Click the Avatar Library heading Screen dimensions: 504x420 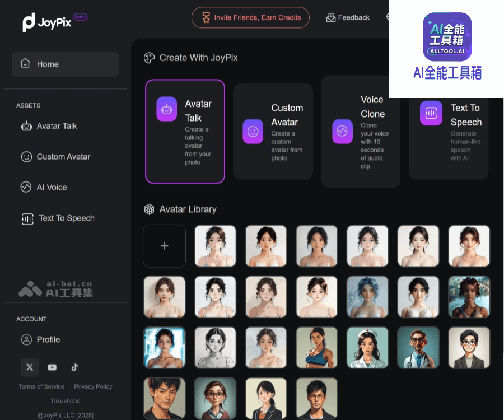point(188,209)
